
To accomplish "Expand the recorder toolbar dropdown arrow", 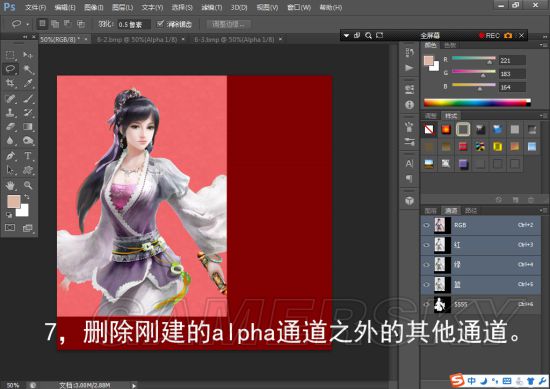I will (x=347, y=35).
